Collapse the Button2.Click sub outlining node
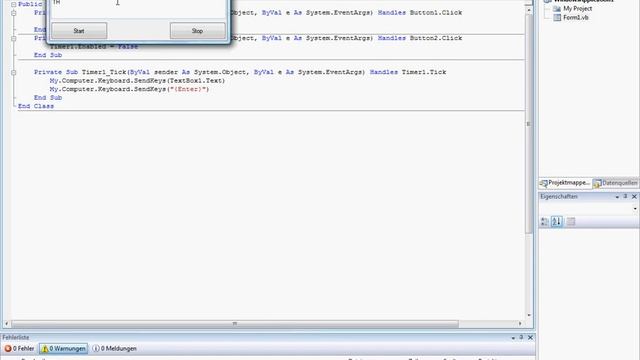The height and width of the screenshot is (360, 640). pos(13,38)
